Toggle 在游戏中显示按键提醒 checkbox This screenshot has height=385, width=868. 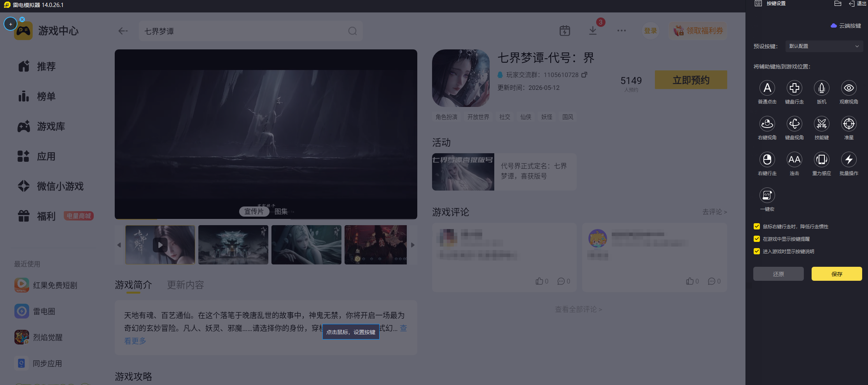(x=757, y=239)
